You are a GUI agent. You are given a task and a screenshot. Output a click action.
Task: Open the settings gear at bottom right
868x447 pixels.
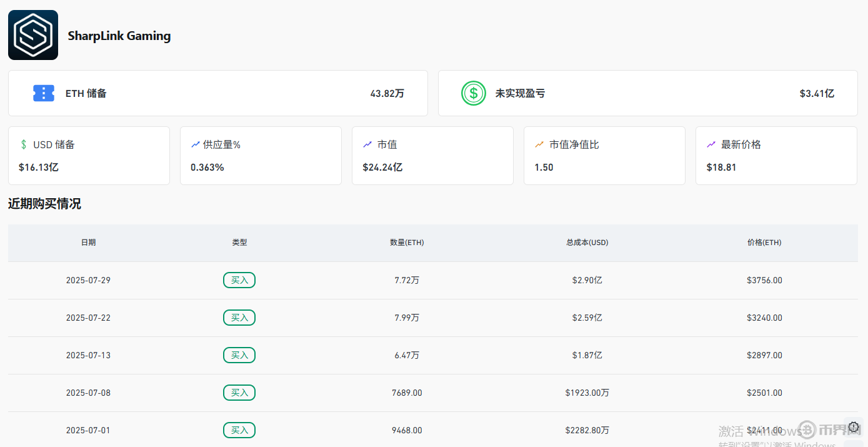[854, 427]
